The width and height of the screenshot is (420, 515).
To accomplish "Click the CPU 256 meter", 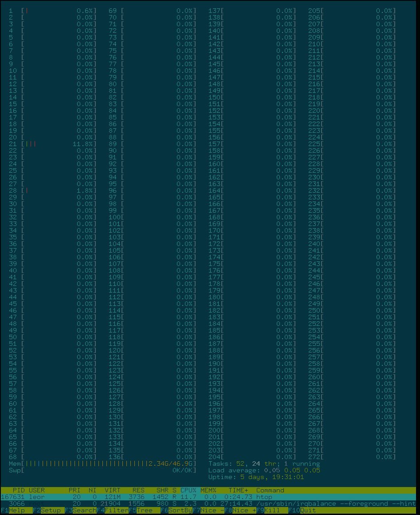I will 352,350.
